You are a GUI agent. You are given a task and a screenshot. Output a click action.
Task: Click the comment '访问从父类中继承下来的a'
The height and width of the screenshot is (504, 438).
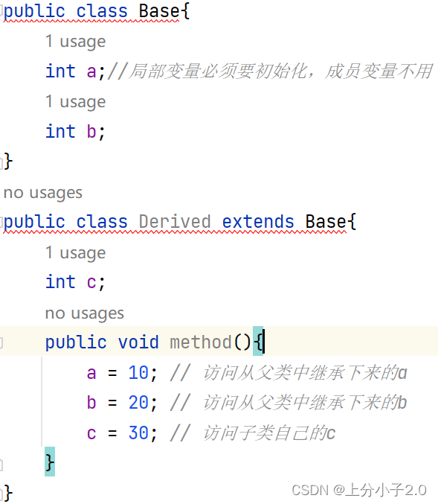[306, 373]
